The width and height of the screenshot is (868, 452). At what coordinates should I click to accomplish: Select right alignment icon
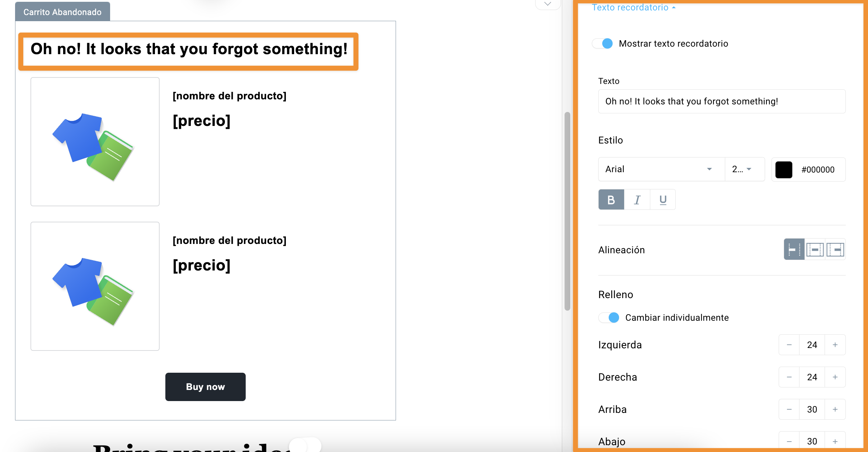coord(835,249)
